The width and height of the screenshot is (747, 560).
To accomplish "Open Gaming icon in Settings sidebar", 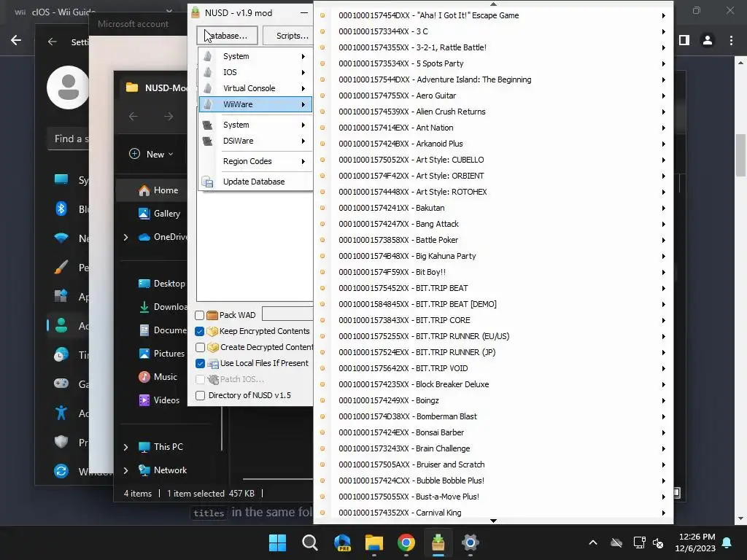I will tap(61, 384).
